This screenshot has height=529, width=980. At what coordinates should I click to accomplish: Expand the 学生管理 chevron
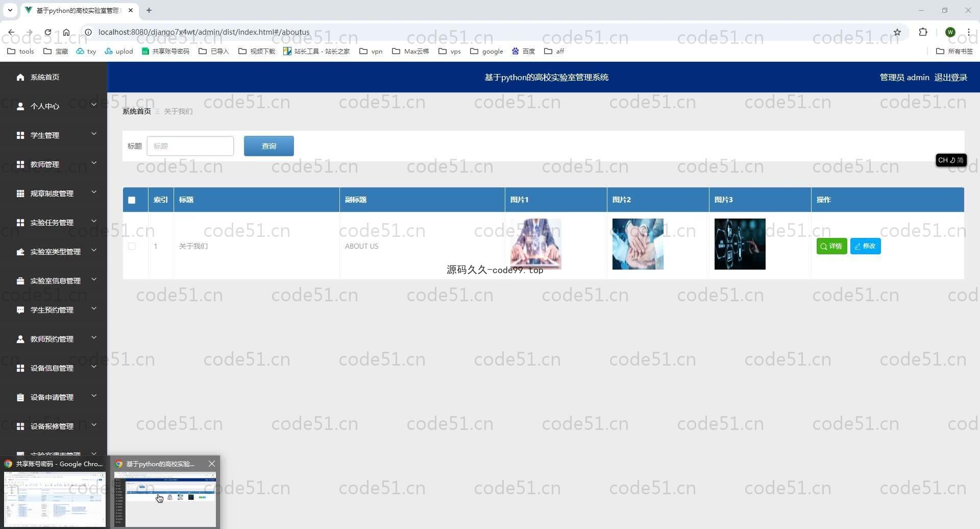tap(94, 134)
